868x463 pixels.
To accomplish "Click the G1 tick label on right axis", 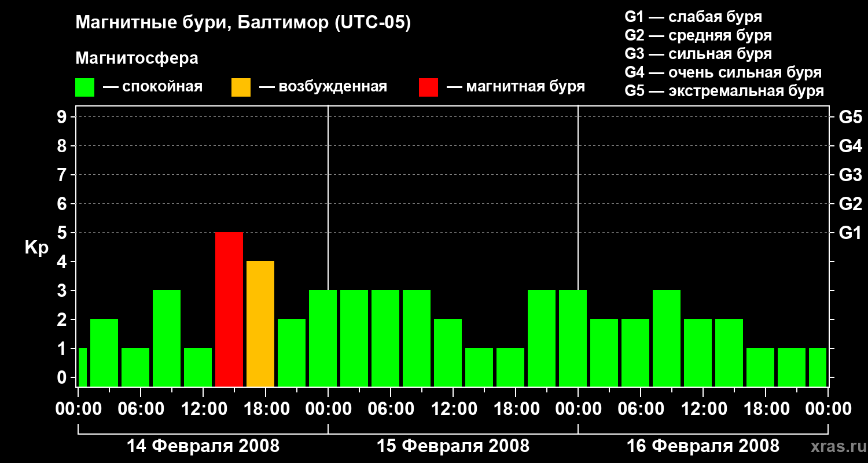I will (x=851, y=233).
